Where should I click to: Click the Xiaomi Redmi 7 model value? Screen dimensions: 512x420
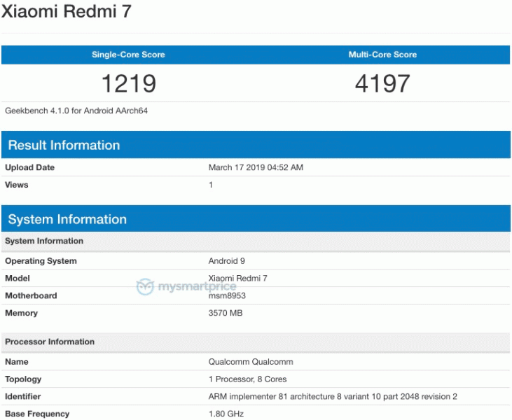[x=238, y=278]
